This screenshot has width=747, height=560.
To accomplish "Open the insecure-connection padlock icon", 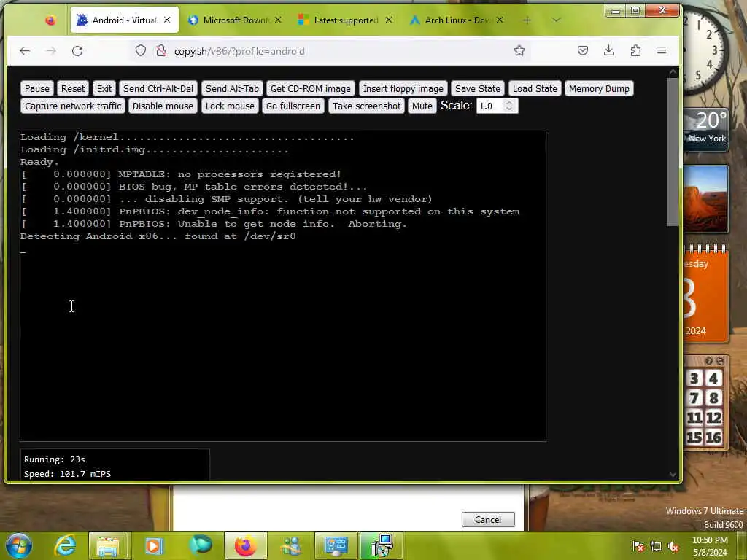I will coord(161,50).
